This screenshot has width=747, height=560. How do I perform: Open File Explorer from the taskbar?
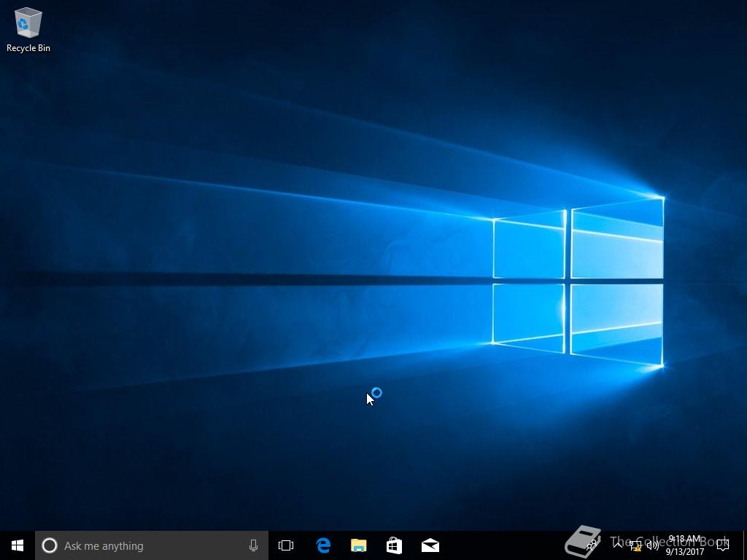pyautogui.click(x=359, y=545)
